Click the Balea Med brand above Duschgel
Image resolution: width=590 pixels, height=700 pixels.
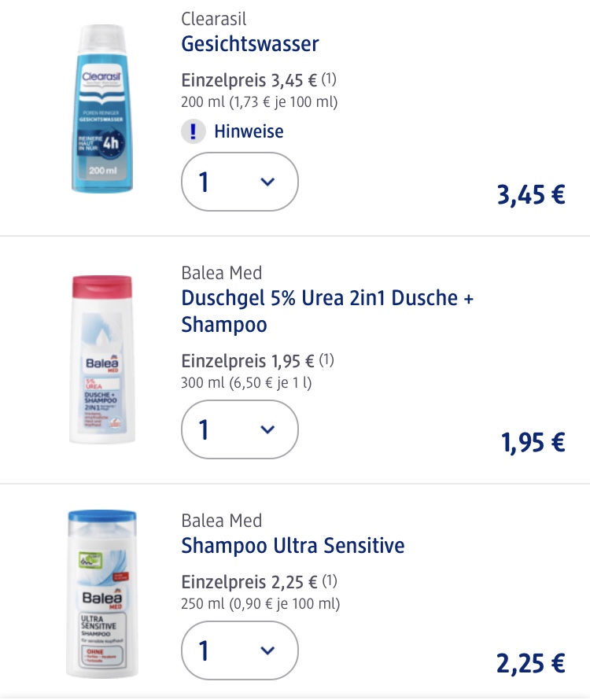[222, 273]
